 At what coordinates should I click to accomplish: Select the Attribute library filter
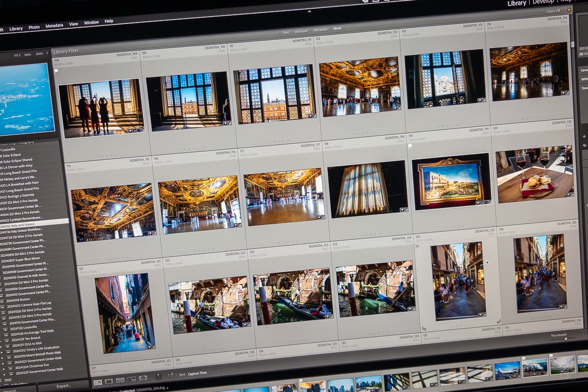pyautogui.click(x=301, y=31)
